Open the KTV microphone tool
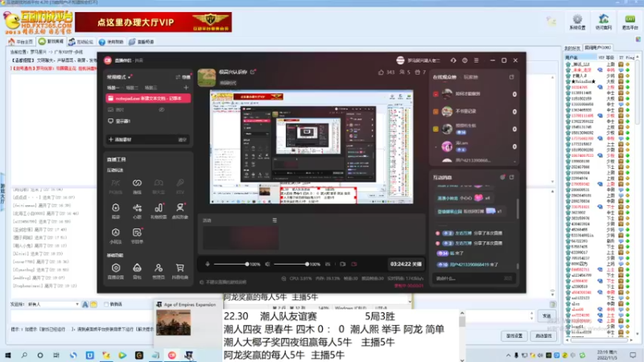Image resolution: width=644 pixels, height=362 pixels. click(180, 185)
